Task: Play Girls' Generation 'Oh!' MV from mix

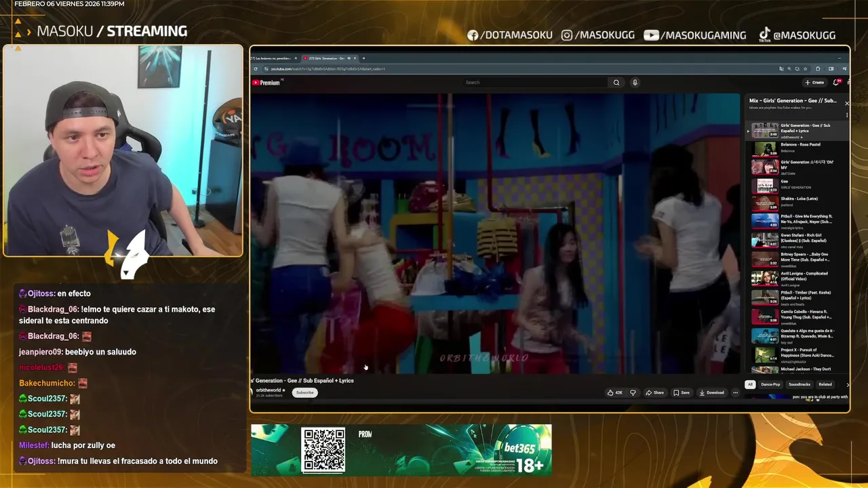Action: click(799, 167)
